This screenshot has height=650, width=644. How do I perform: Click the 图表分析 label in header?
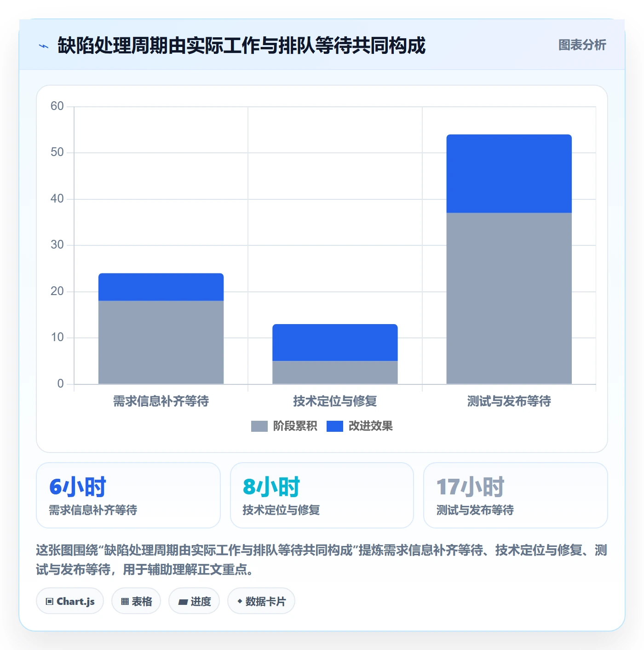tap(582, 45)
